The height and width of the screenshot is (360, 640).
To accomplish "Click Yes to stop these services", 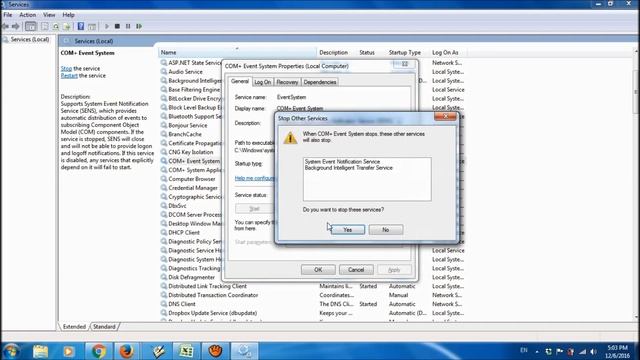I will tap(347, 230).
